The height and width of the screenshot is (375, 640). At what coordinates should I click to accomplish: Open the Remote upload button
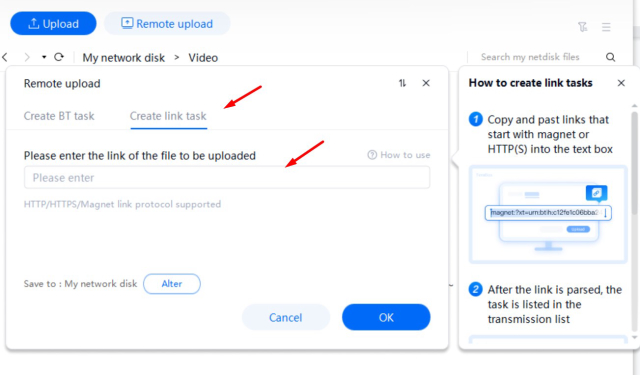pos(167,24)
